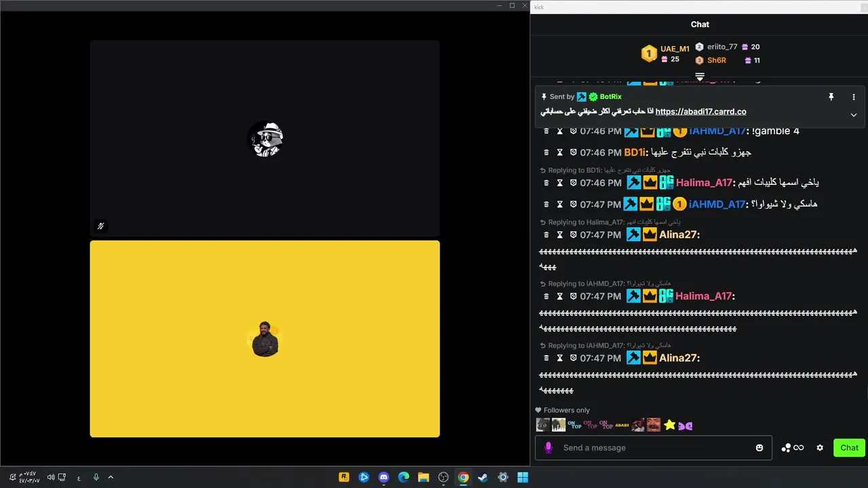
Task: Click eriito_77 in the leaderboard
Action: (x=722, y=47)
